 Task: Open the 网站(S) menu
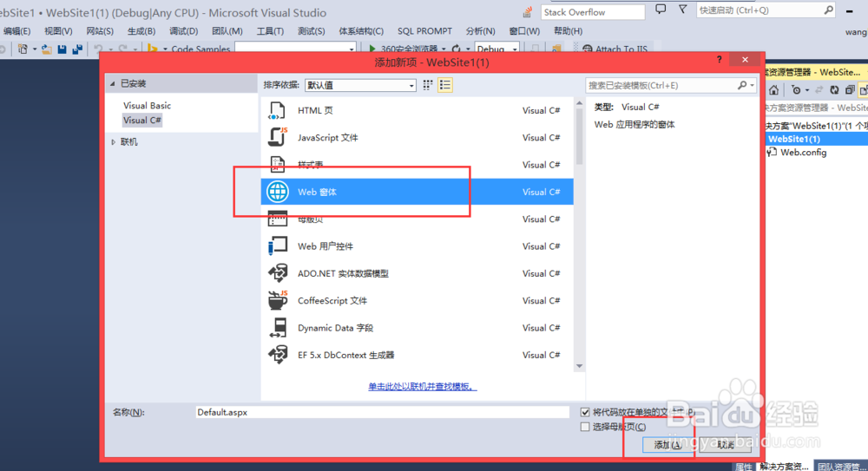[x=100, y=31]
